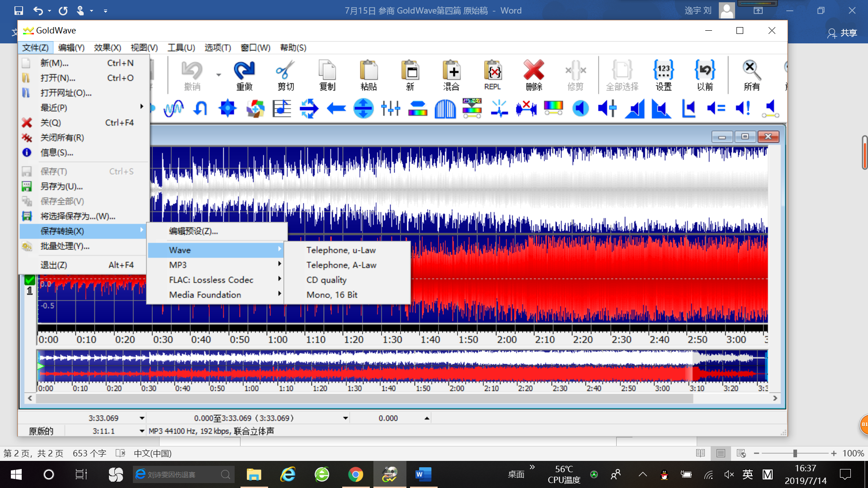Toggle the green channel checkbox beside waveform

coord(30,280)
